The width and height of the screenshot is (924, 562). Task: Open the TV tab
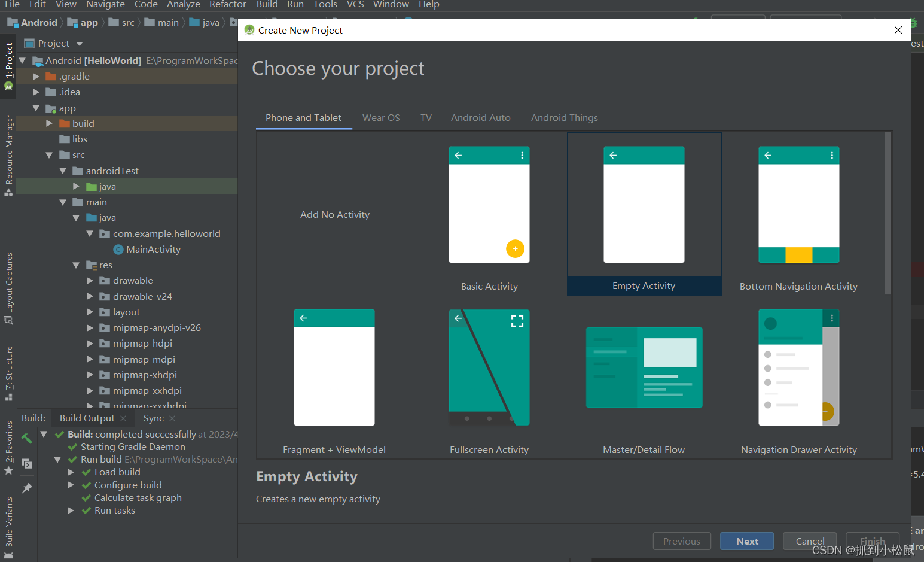tap(426, 118)
